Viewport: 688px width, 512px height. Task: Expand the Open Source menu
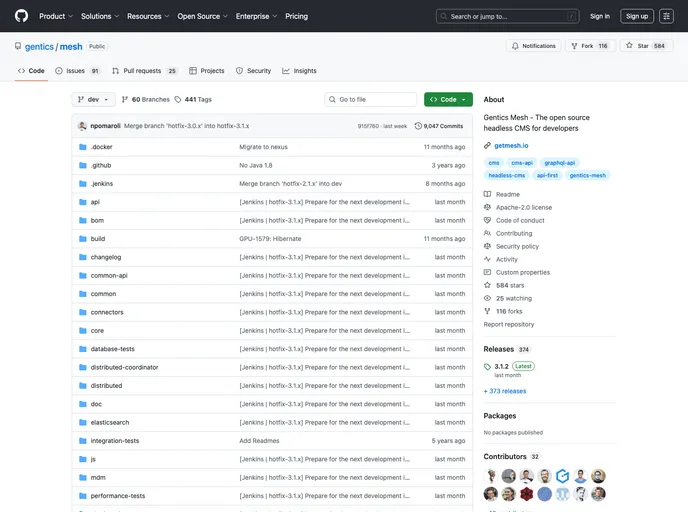coord(202,16)
